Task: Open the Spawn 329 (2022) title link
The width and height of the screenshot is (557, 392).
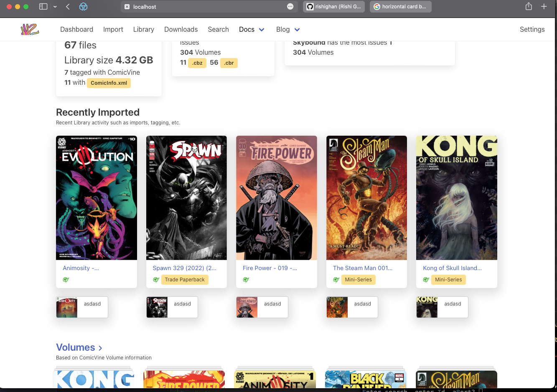Action: (x=184, y=268)
